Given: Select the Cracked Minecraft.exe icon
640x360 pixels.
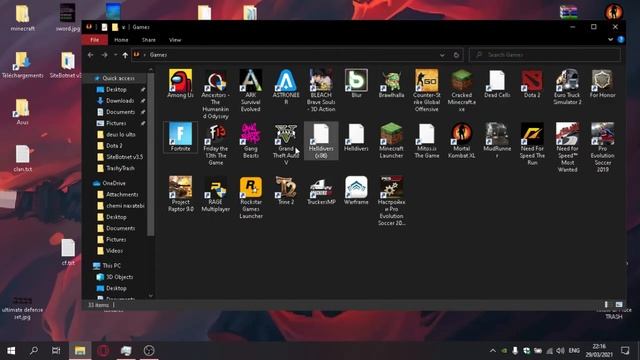Looking at the screenshot, I should (x=462, y=90).
